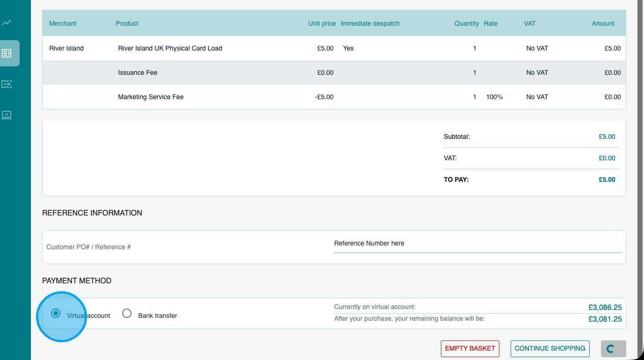The height and width of the screenshot is (360, 644).
Task: Click the Subtotal £5.00 value
Action: [x=607, y=137]
